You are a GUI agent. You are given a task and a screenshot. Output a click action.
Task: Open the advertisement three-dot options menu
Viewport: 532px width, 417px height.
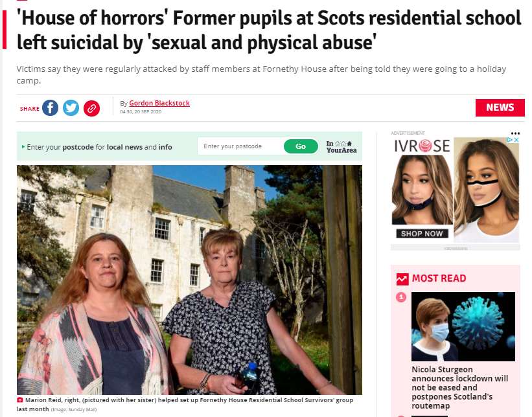coord(515,133)
